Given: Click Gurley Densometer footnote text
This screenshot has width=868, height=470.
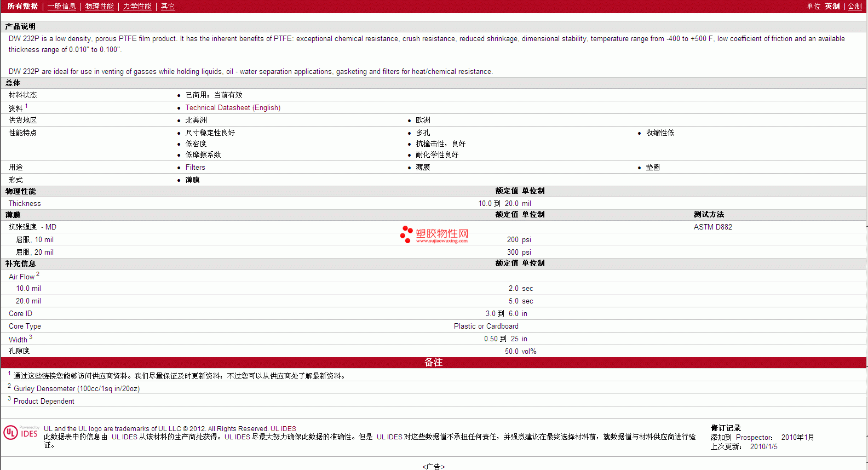Looking at the screenshot, I should click(x=77, y=389).
